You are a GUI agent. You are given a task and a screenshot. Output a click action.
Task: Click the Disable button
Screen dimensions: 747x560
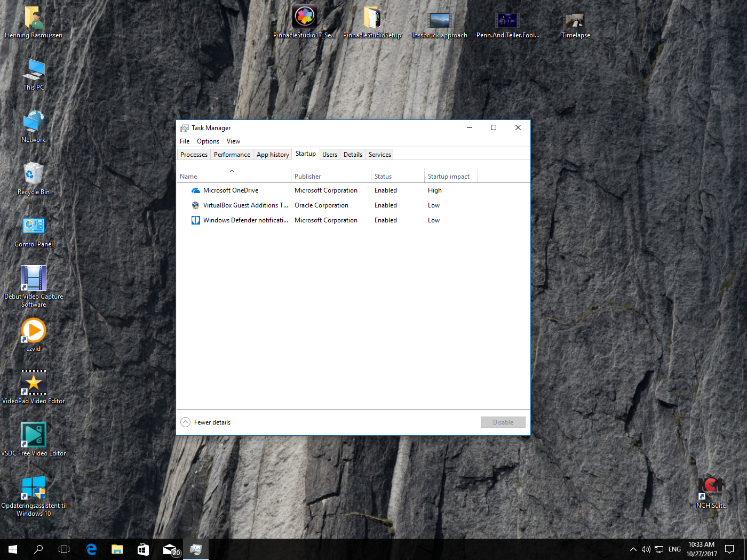pos(503,422)
